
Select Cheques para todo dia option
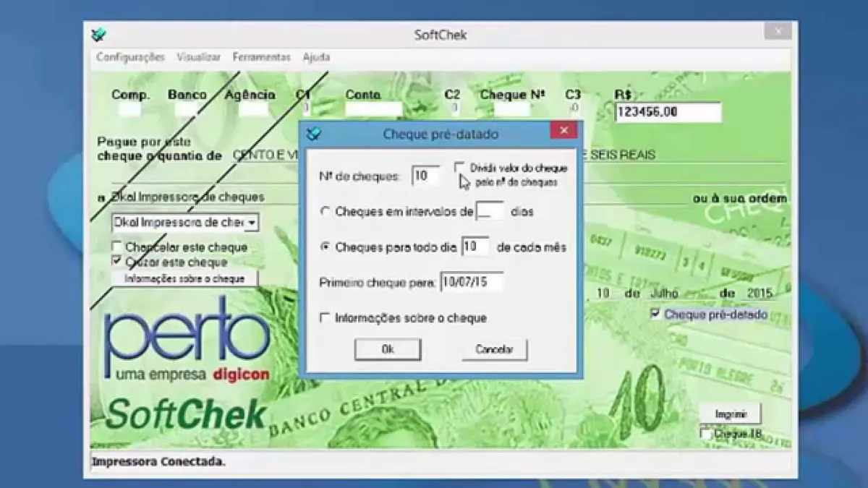(325, 247)
